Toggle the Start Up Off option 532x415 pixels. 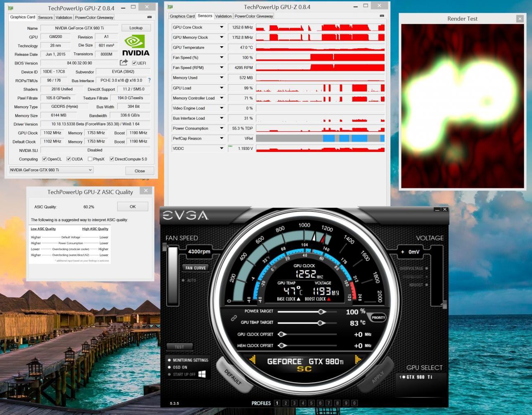[x=170, y=375]
